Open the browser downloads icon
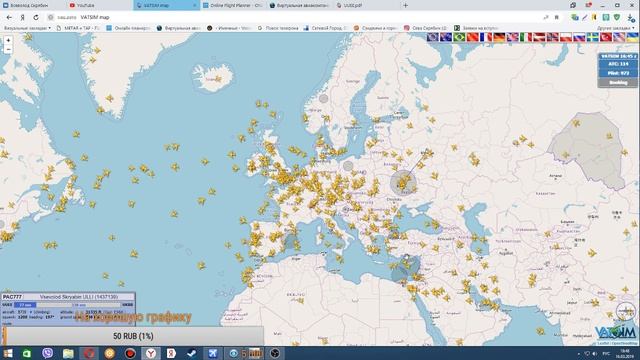640x360 pixels. pos(631,18)
